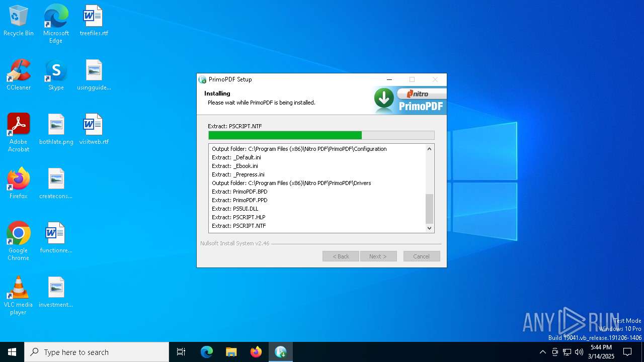Select the Configuration output folder log line

coord(299,149)
